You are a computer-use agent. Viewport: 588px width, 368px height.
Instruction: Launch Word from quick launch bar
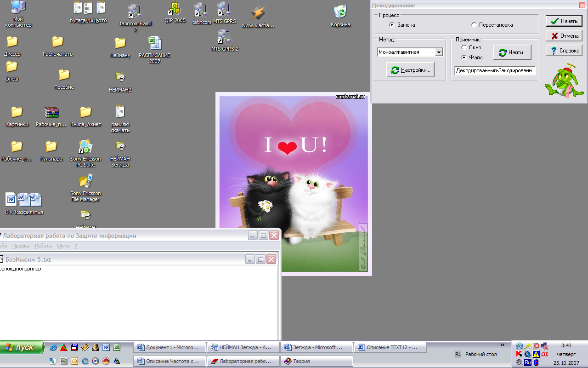106,348
